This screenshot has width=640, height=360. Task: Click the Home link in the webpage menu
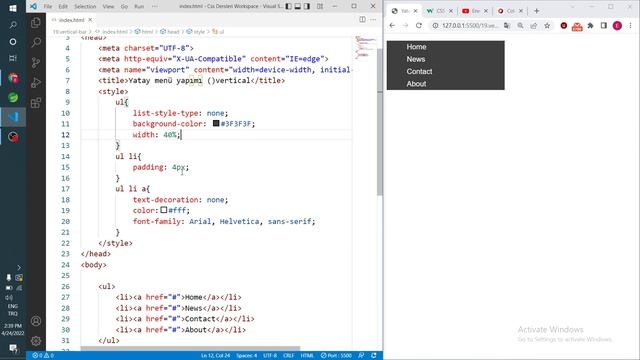pyautogui.click(x=416, y=47)
